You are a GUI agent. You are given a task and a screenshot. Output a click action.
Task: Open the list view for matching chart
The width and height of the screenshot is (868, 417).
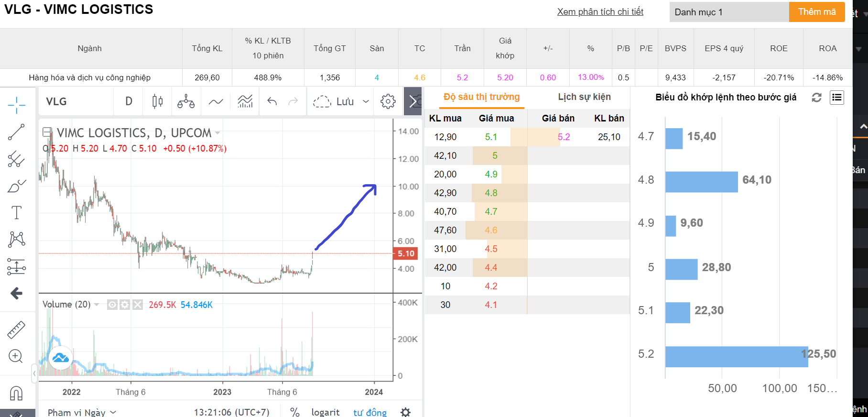tap(837, 98)
